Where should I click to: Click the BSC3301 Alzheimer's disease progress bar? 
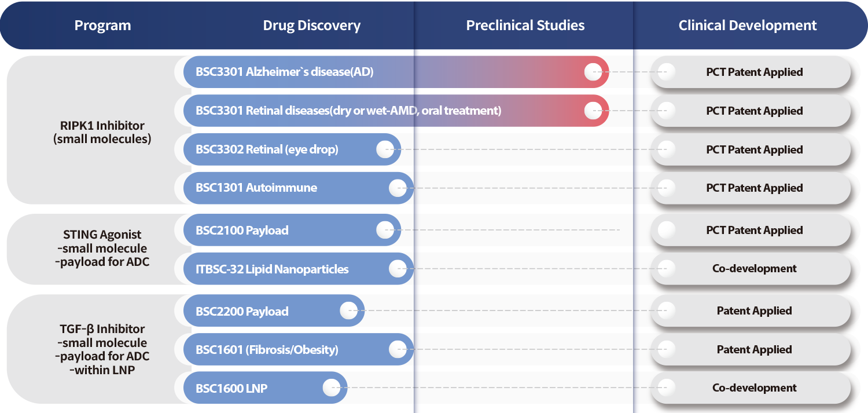382,72
